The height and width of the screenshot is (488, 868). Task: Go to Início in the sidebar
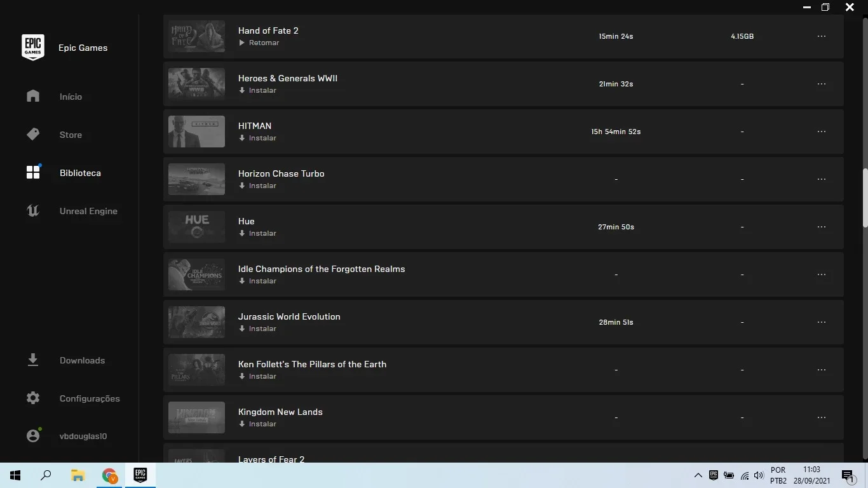pyautogui.click(x=71, y=97)
